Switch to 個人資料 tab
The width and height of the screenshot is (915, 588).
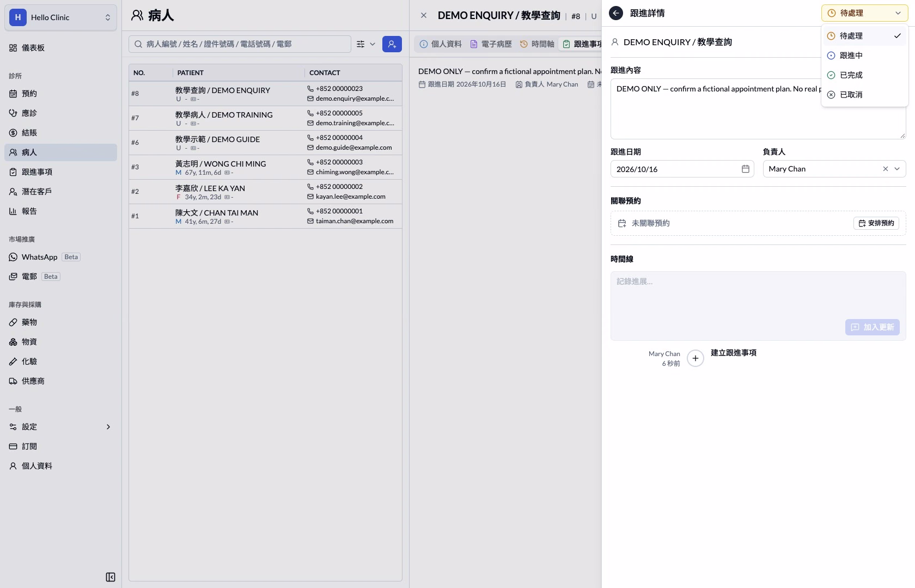click(441, 44)
